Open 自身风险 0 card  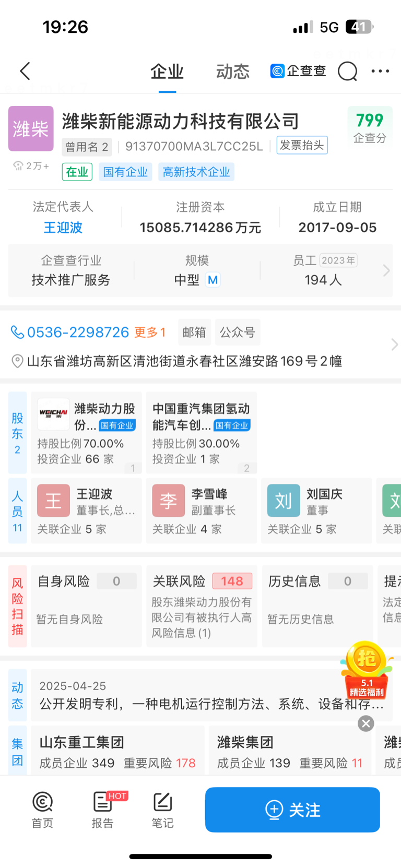tap(87, 607)
